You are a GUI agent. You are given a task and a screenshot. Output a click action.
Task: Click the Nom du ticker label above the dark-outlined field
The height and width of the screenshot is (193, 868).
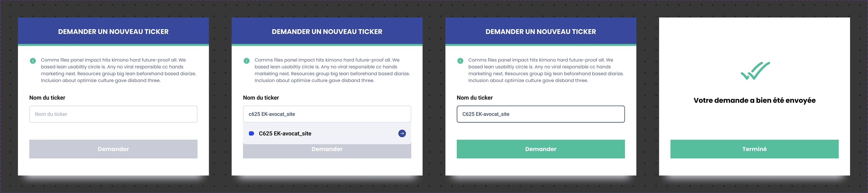[x=474, y=98]
